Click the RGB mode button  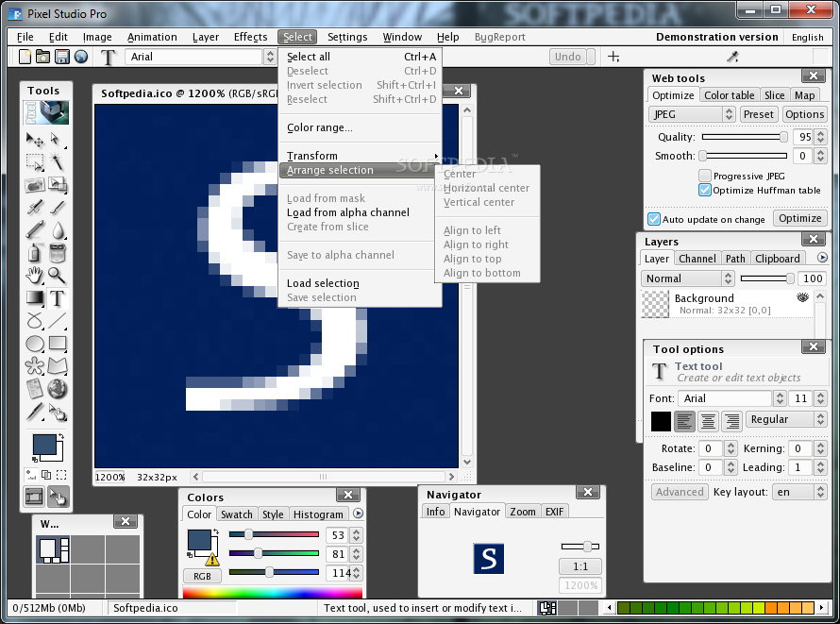pyautogui.click(x=202, y=577)
